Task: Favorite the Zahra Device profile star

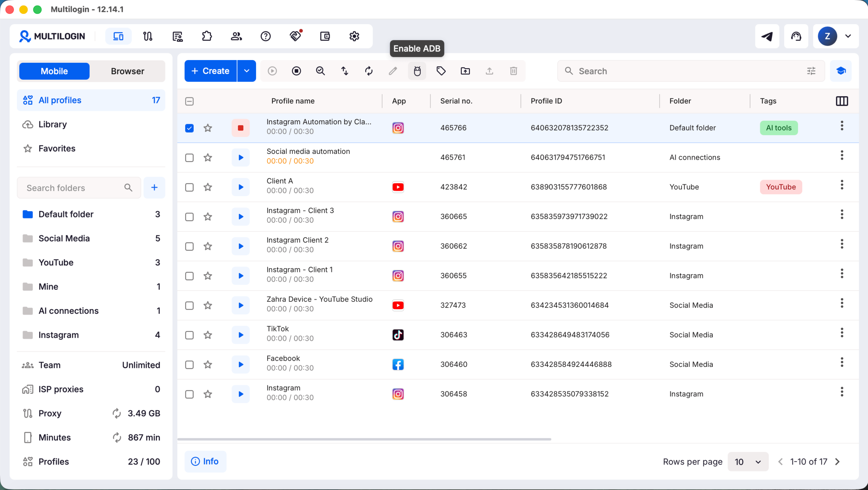Action: [208, 306]
